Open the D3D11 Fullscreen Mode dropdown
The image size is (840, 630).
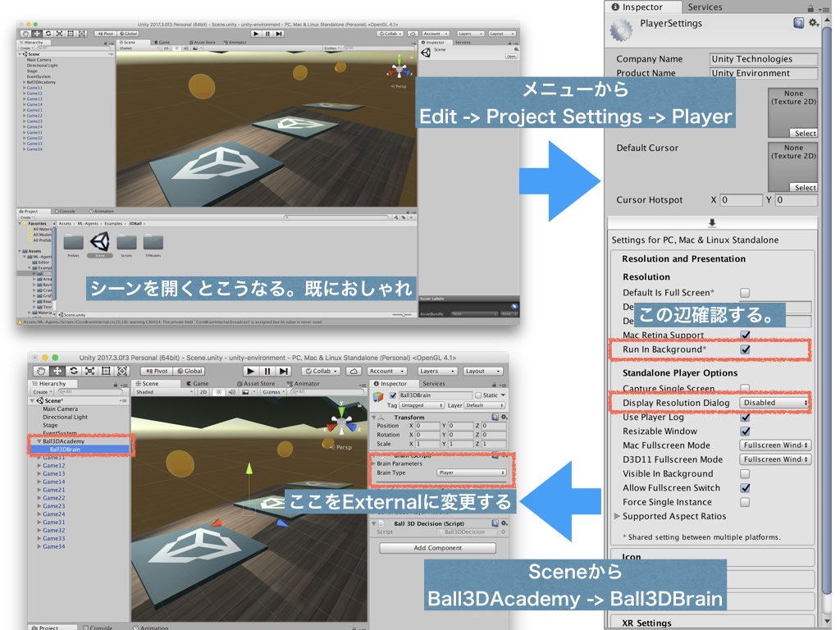tap(774, 459)
